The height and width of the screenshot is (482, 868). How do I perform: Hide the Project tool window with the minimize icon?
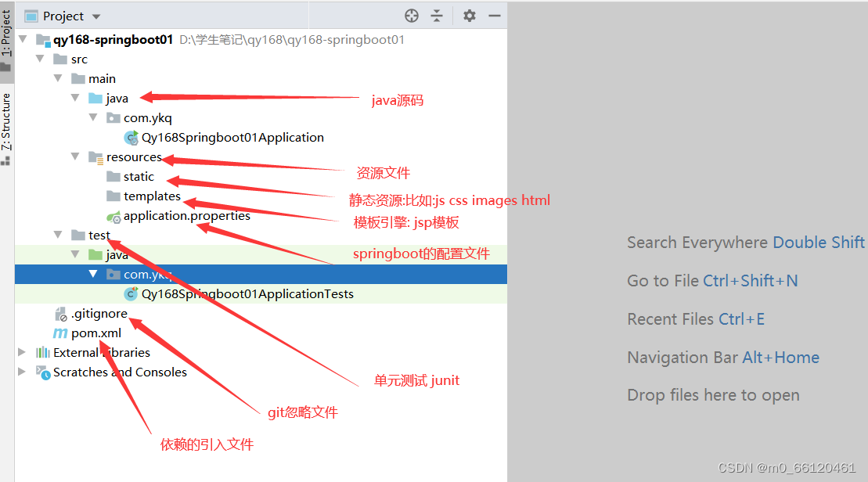(495, 16)
